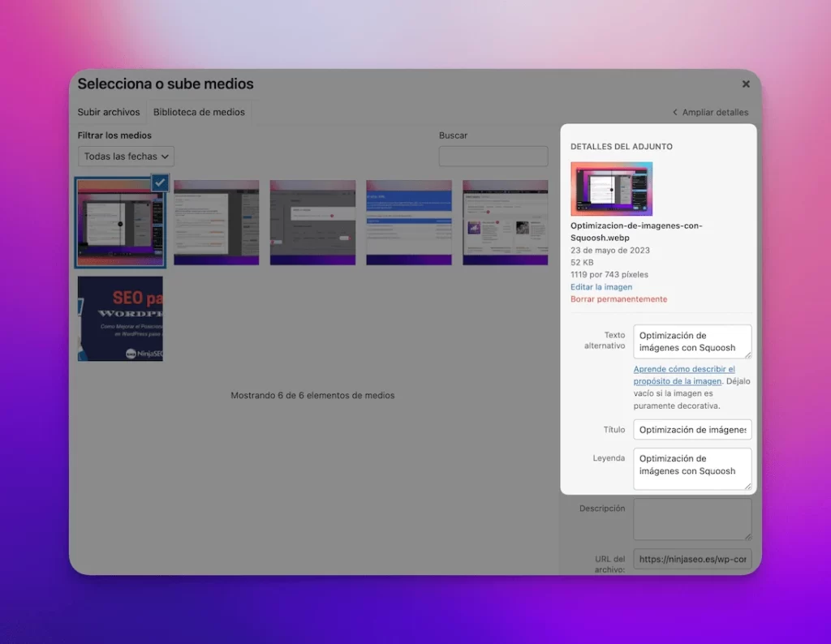This screenshot has width=831, height=644.
Task: Click inside the Texto alternativo field
Action: (691, 341)
